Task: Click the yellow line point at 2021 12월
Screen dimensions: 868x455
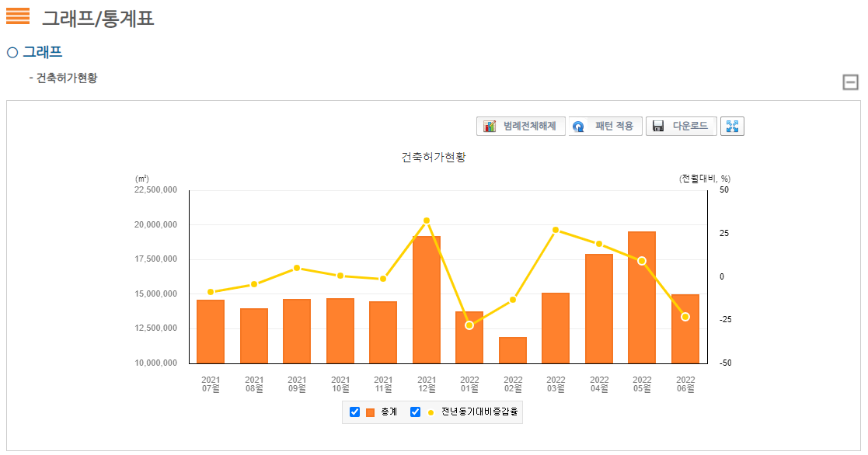Action: (427, 221)
